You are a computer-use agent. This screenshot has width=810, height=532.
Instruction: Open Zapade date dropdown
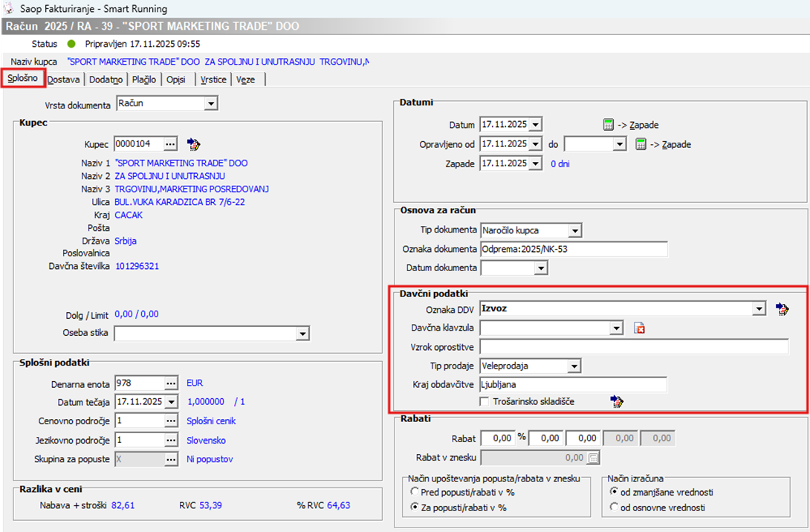point(535,163)
